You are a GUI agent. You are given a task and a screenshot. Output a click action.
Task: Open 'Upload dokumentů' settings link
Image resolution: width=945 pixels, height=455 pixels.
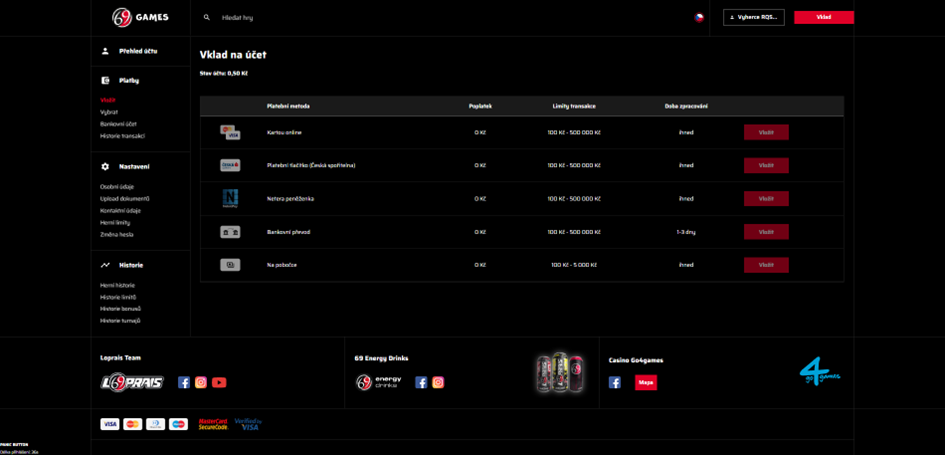(x=125, y=199)
